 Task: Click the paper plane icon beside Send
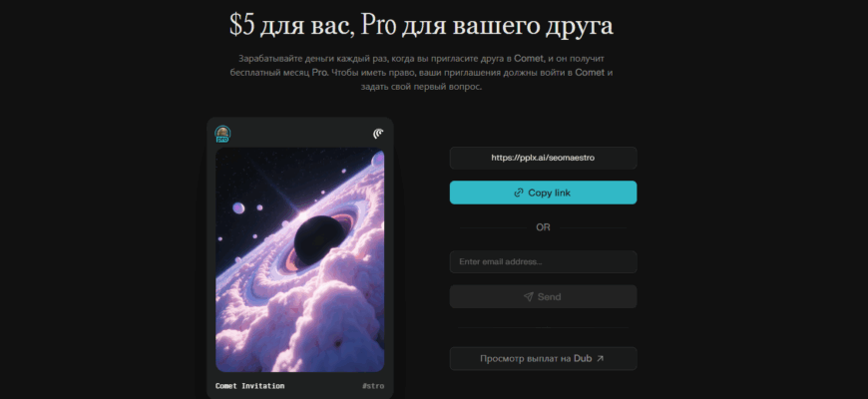tap(528, 296)
